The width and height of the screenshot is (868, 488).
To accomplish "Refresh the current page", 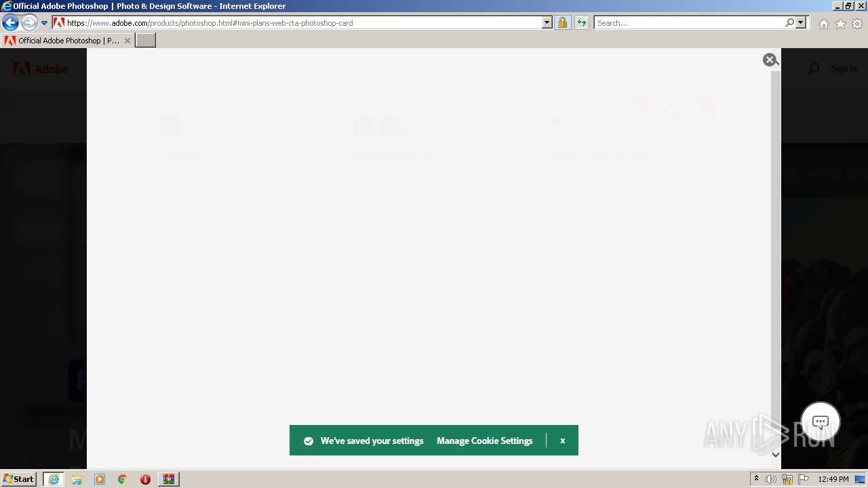I will [582, 22].
